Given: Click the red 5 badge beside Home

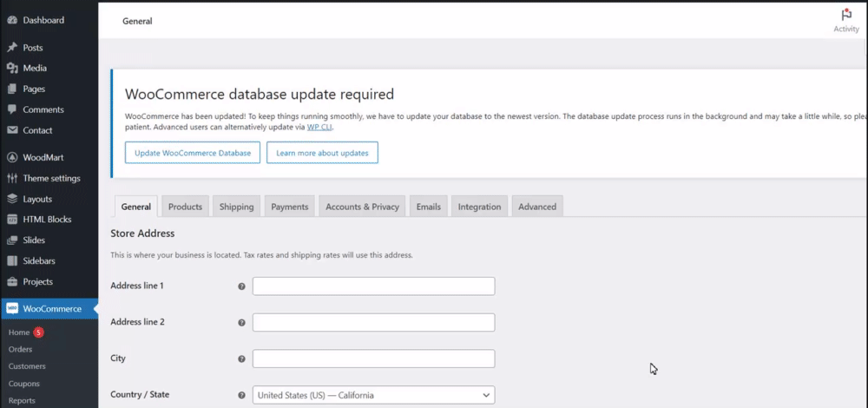Looking at the screenshot, I should click(38, 332).
